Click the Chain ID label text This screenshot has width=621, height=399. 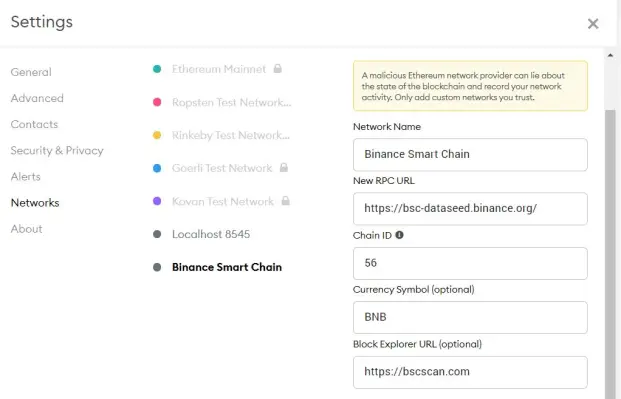(372, 235)
